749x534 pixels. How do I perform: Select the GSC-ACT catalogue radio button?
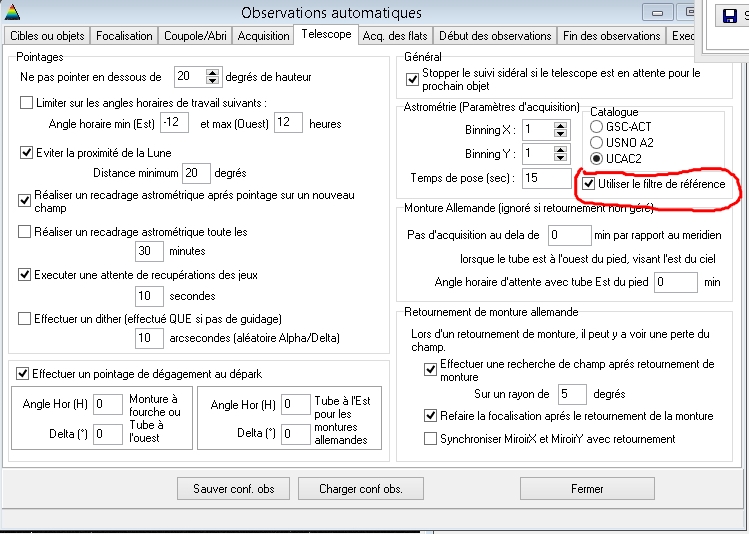[x=597, y=127]
